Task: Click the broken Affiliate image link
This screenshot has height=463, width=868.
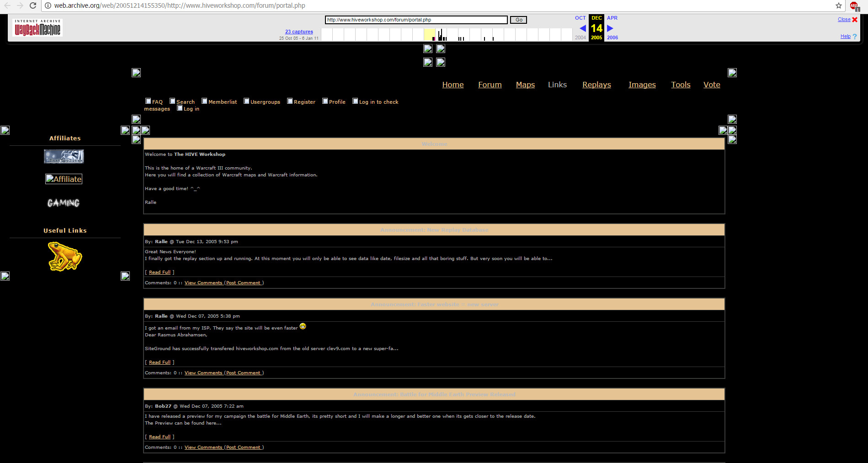Action: [x=64, y=179]
